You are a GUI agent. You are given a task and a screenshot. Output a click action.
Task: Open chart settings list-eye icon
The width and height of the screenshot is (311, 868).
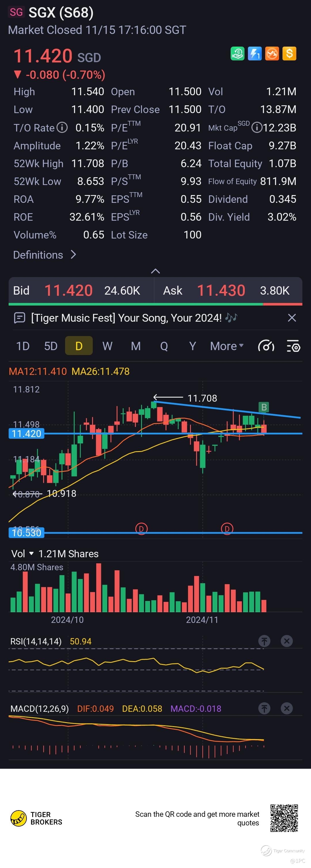pos(293,346)
